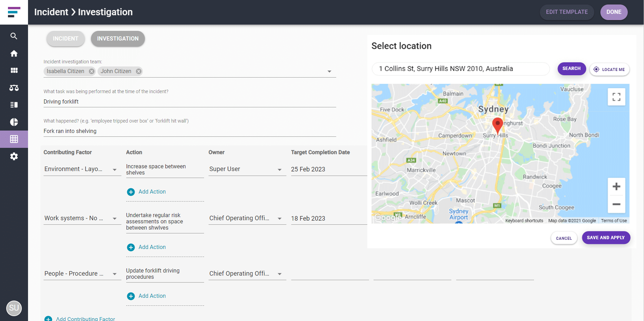The width and height of the screenshot is (644, 321).
Task: Click the LOCATE ME button
Action: [609, 69]
